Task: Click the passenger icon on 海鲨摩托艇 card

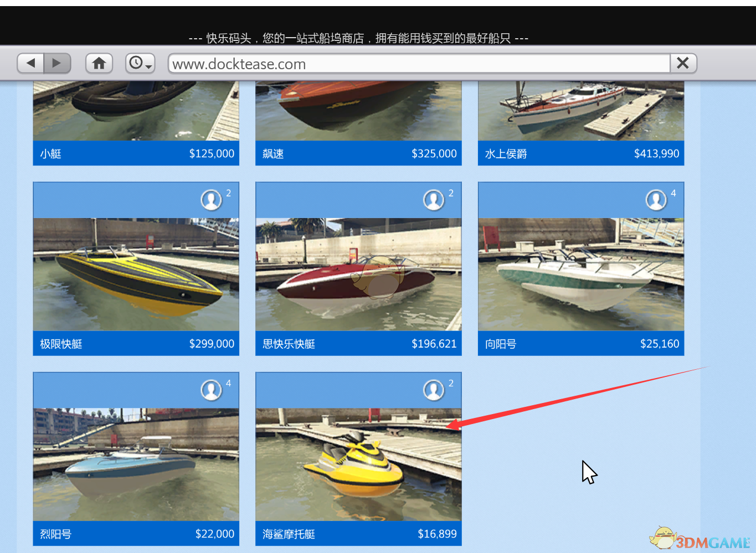Action: [x=434, y=390]
